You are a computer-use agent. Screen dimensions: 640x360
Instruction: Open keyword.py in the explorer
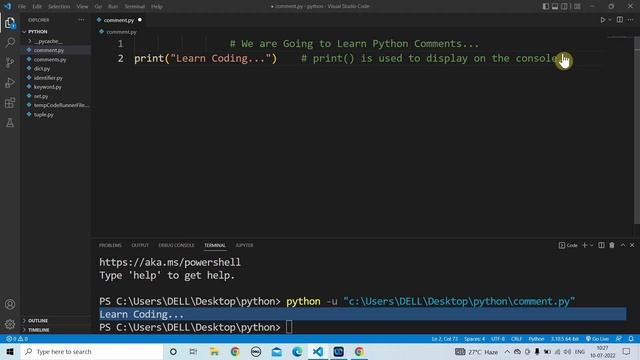pos(48,87)
